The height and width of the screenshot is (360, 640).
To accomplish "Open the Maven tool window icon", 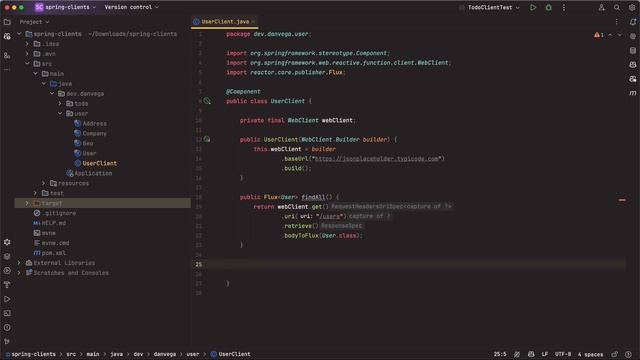I will pyautogui.click(x=633, y=93).
